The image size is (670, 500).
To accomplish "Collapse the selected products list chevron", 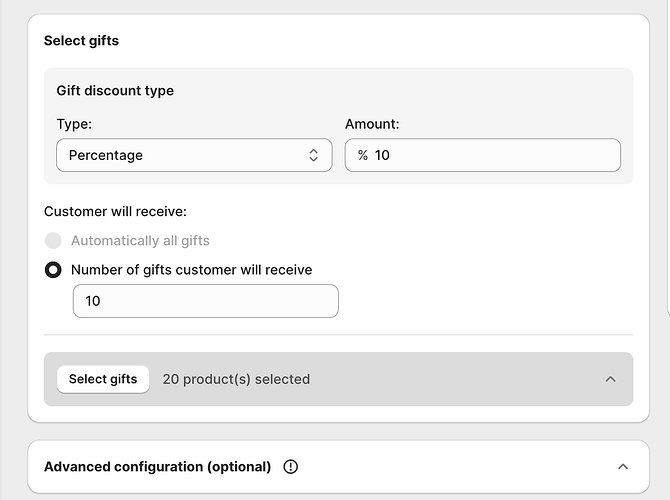I will pos(611,379).
